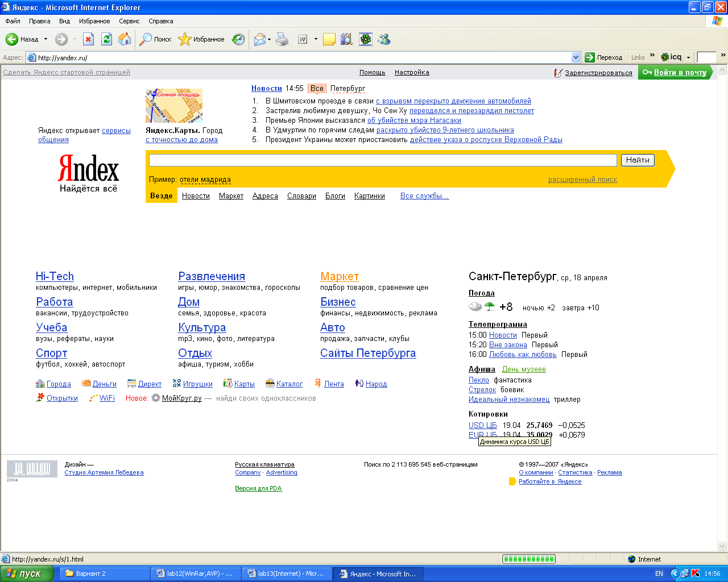The image size is (728, 582).
Task: Click the Mail envelope toolbar icon
Action: click(259, 39)
